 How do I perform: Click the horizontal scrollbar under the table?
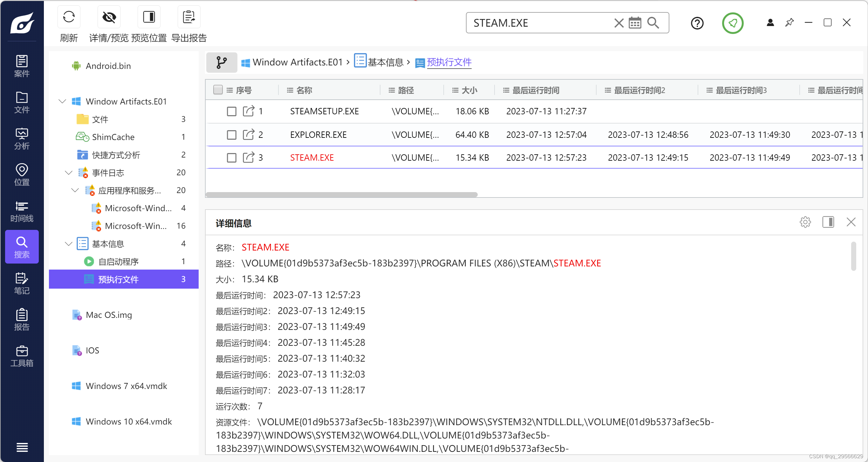coord(341,195)
